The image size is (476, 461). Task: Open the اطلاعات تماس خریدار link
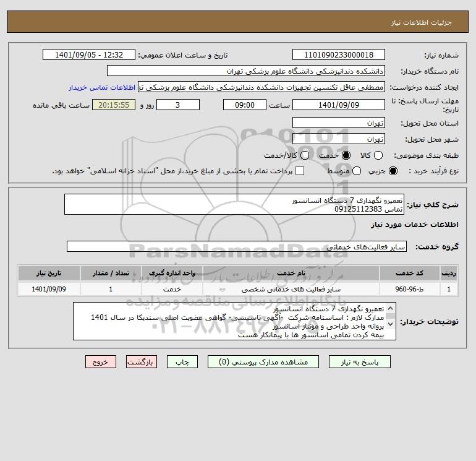[102, 87]
